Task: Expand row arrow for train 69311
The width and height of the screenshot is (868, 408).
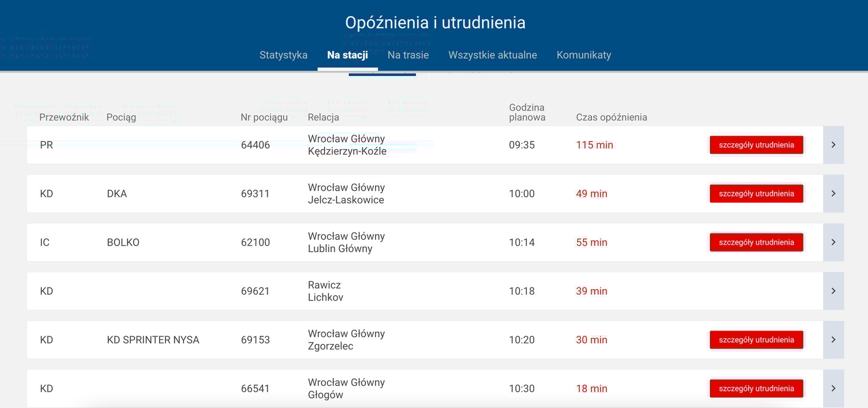Action: pyautogui.click(x=833, y=193)
